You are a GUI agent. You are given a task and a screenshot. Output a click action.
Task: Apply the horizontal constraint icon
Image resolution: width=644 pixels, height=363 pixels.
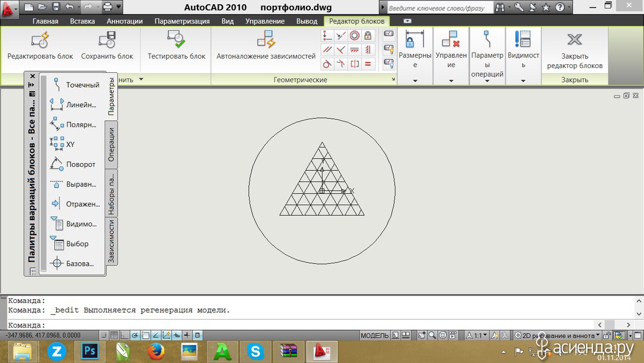(354, 50)
